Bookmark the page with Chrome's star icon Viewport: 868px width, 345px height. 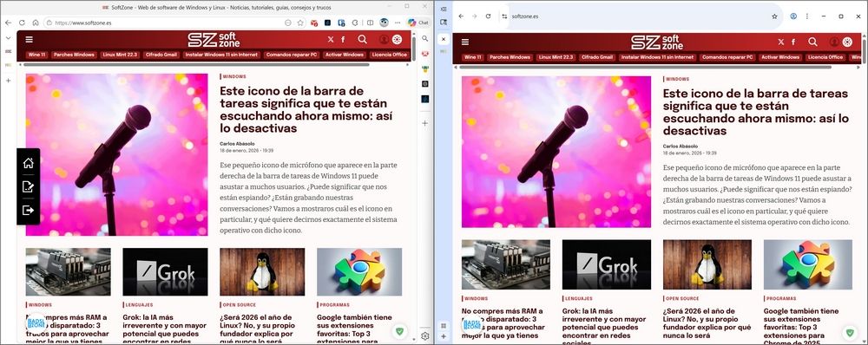[x=774, y=16]
